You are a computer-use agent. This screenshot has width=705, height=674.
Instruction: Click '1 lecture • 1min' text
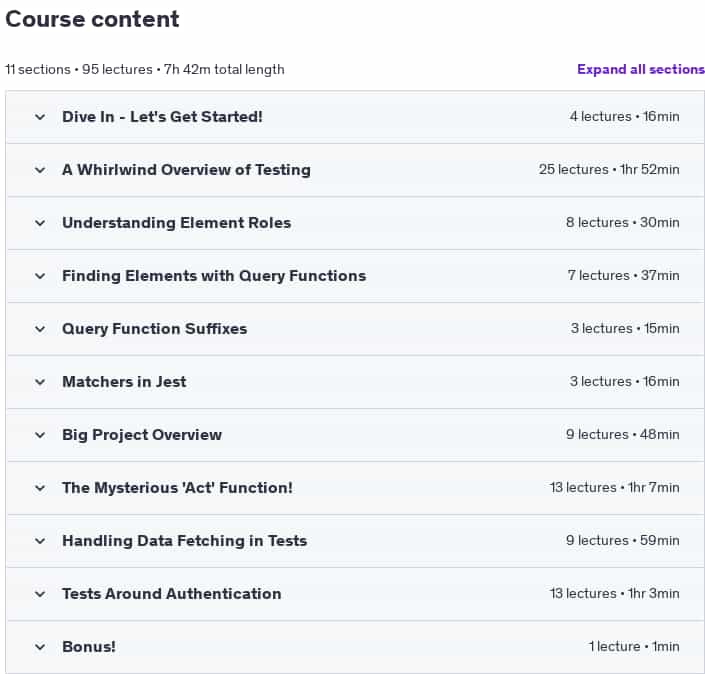pos(634,647)
